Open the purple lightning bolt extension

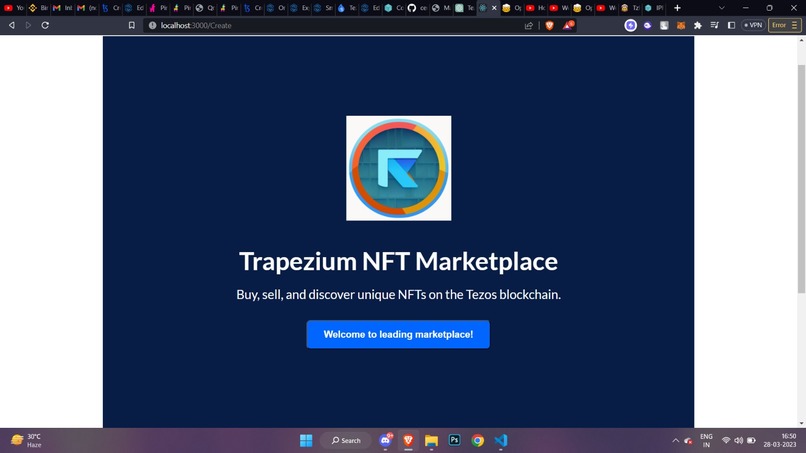point(630,25)
